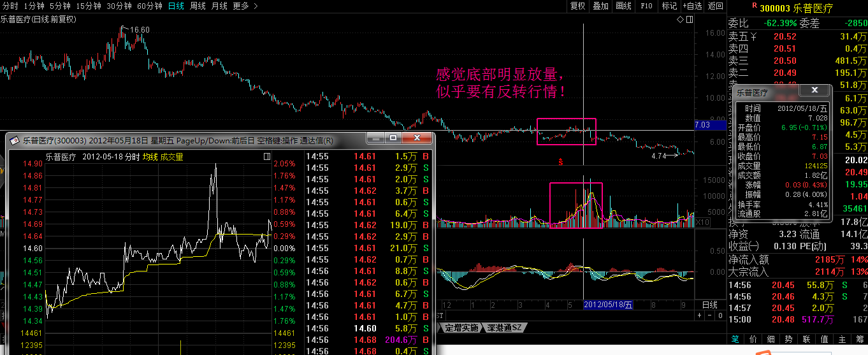This screenshot has width=868, height=355.
Task: Click 均线 legend in intraday chart
Action: tap(150, 157)
